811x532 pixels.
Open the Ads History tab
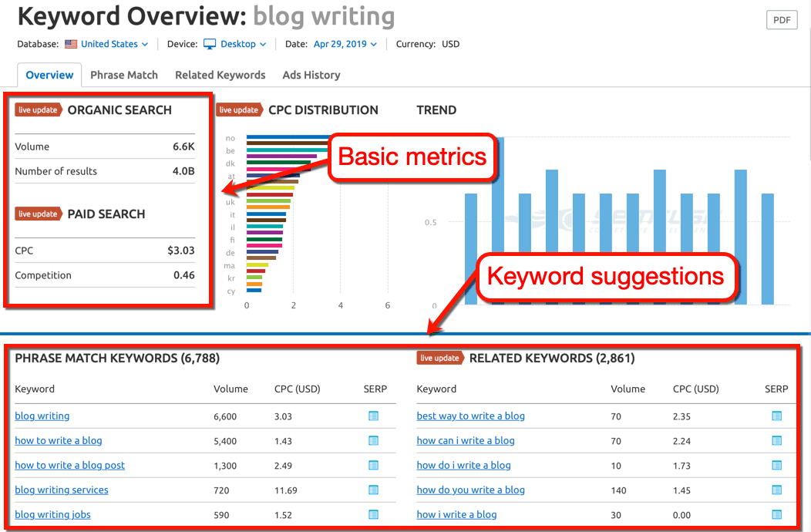(x=311, y=75)
